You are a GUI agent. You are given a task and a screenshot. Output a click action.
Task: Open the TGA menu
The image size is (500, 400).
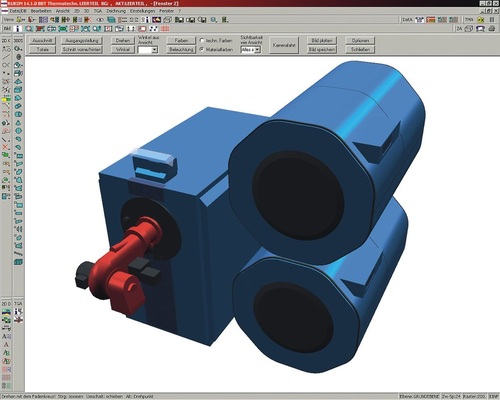coord(98,11)
